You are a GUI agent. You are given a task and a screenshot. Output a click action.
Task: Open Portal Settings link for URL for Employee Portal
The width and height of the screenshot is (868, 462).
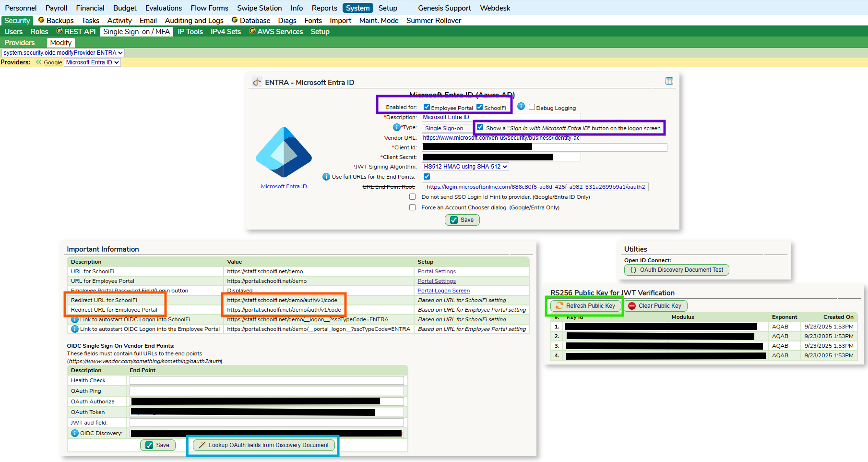(437, 281)
